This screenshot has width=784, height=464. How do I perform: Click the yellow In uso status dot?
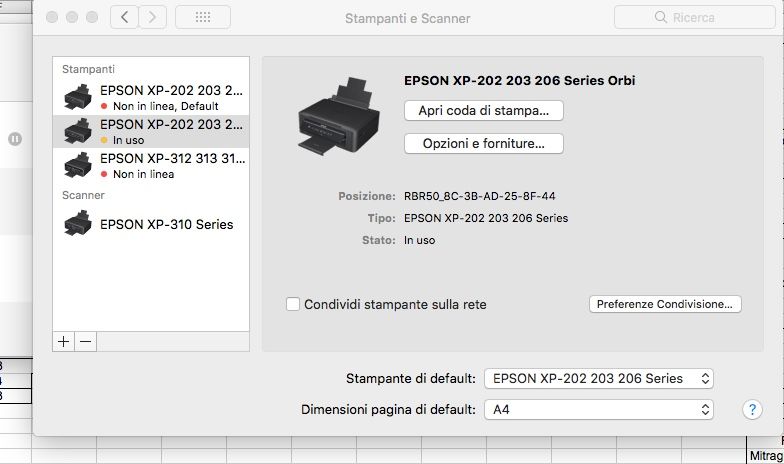(x=104, y=140)
